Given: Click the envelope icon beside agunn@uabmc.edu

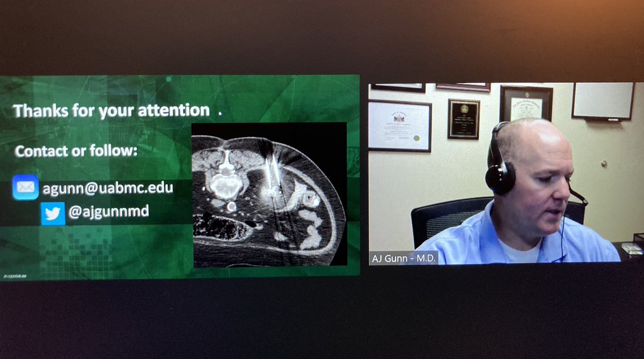Looking at the screenshot, I should click(x=25, y=189).
